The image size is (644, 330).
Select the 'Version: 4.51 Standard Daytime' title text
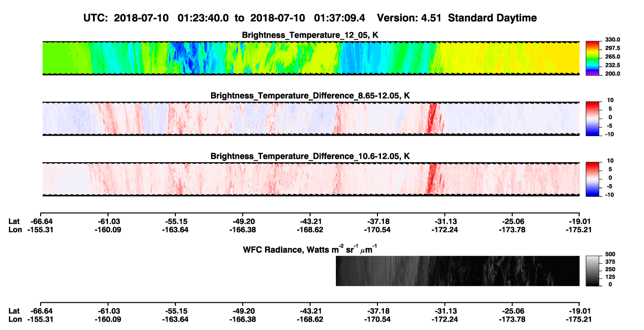(x=457, y=18)
